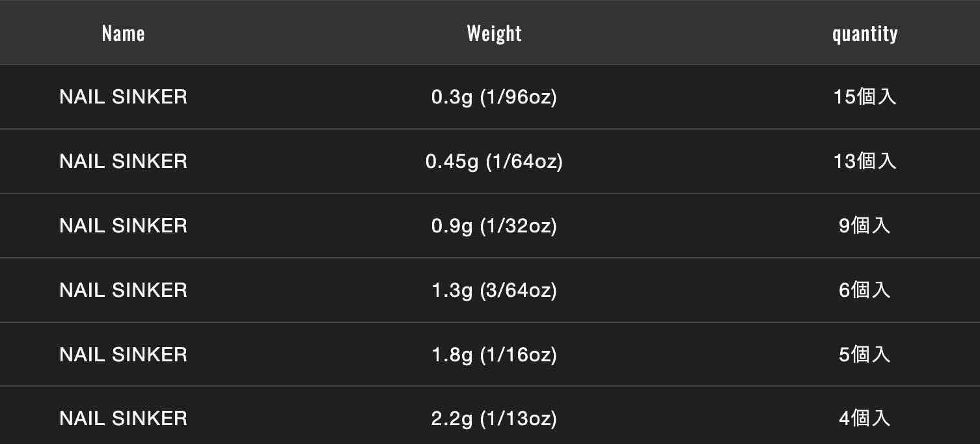Click the 13個入 quantity cell
The height and width of the screenshot is (444, 980).
point(864,161)
